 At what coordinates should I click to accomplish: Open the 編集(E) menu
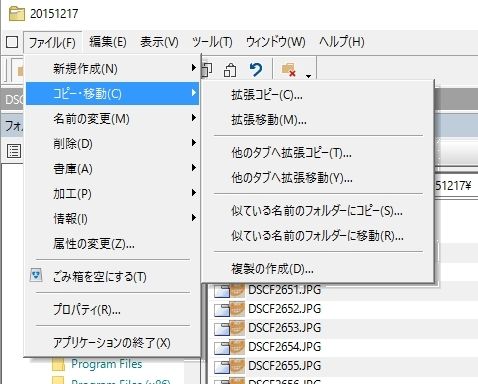108,42
